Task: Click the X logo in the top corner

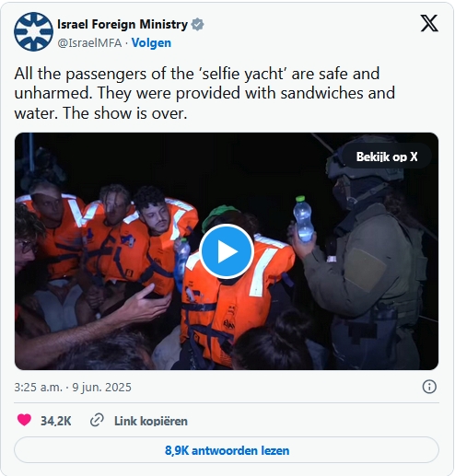Action: click(429, 23)
